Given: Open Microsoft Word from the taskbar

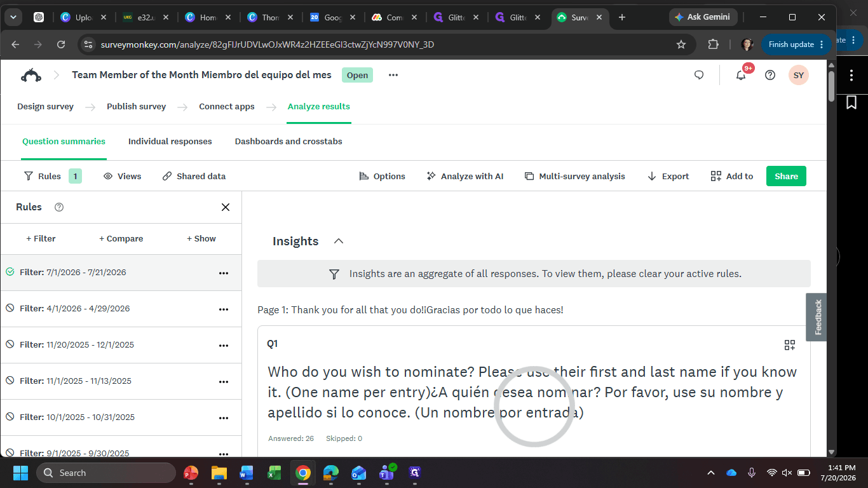Looking at the screenshot, I should (247, 473).
